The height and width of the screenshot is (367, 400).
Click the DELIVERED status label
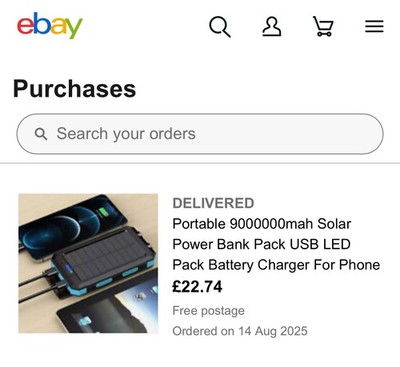pos(213,203)
